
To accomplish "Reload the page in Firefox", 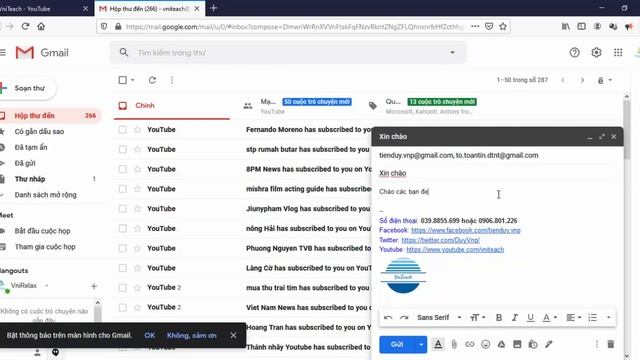I will 25,27.
